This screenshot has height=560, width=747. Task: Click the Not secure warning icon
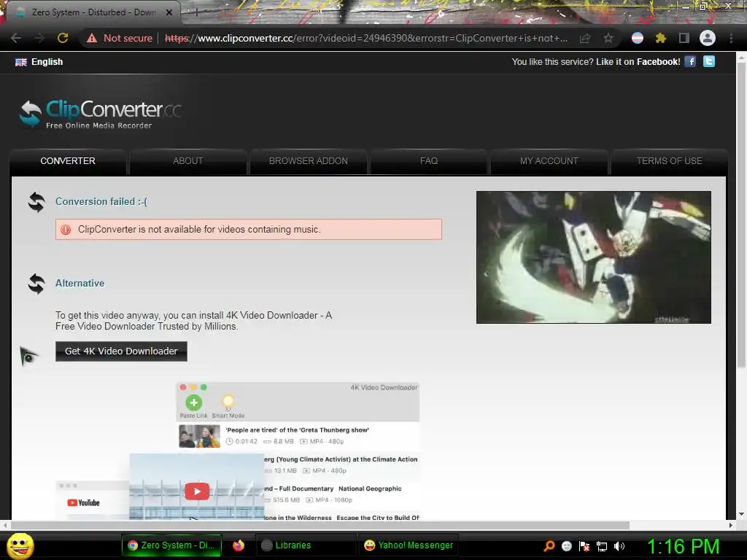[x=92, y=38]
